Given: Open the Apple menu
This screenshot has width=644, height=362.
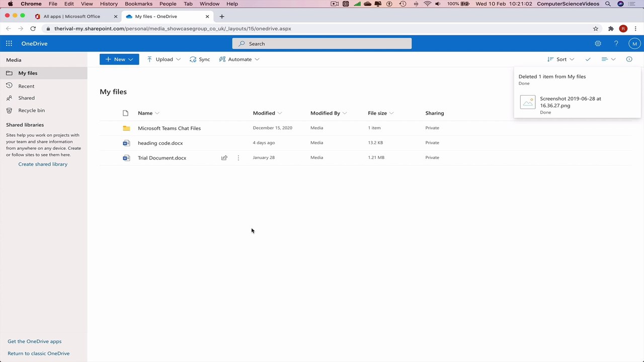Looking at the screenshot, I should (10, 4).
